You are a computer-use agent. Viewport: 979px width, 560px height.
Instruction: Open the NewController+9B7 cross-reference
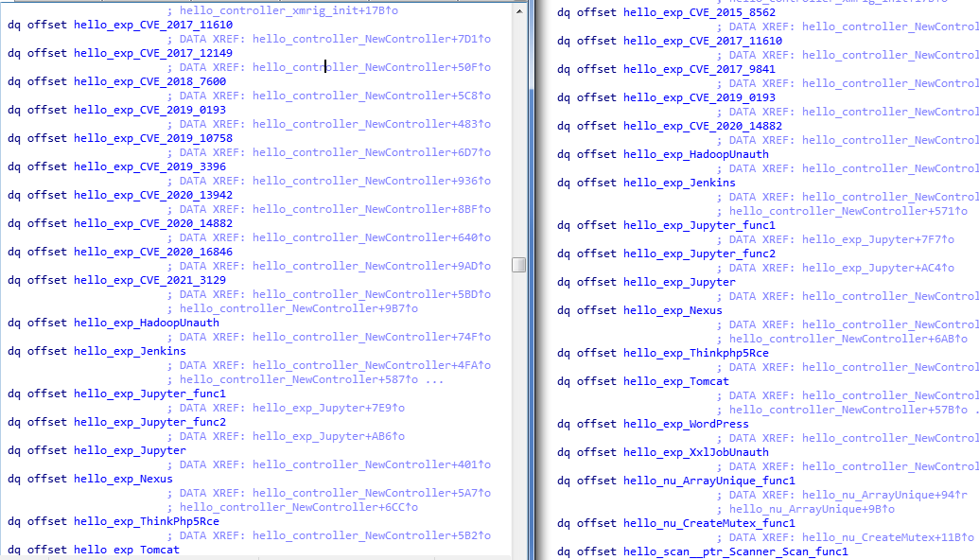[x=299, y=308]
